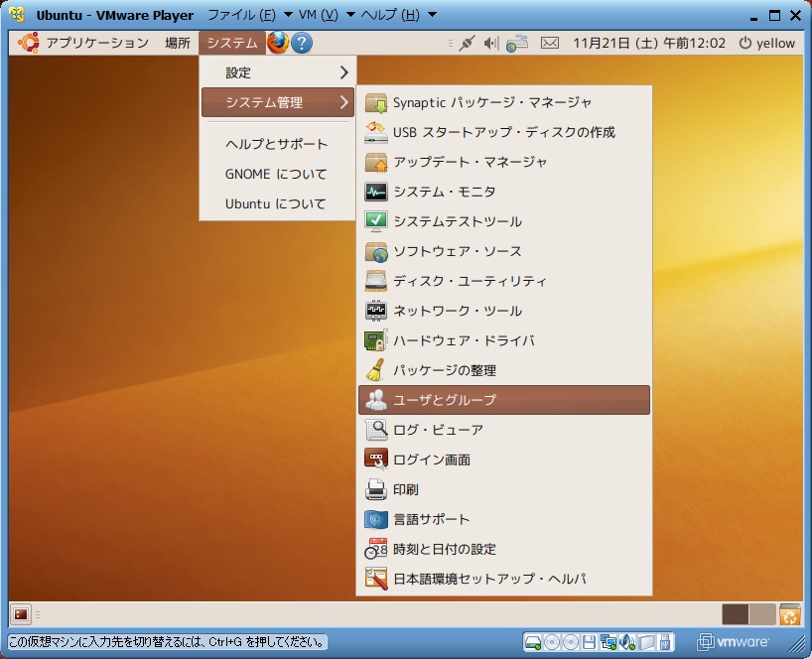Image resolution: width=812 pixels, height=659 pixels.
Task: Open ハードウェア・ドライバ card icon
Action: (x=375, y=340)
